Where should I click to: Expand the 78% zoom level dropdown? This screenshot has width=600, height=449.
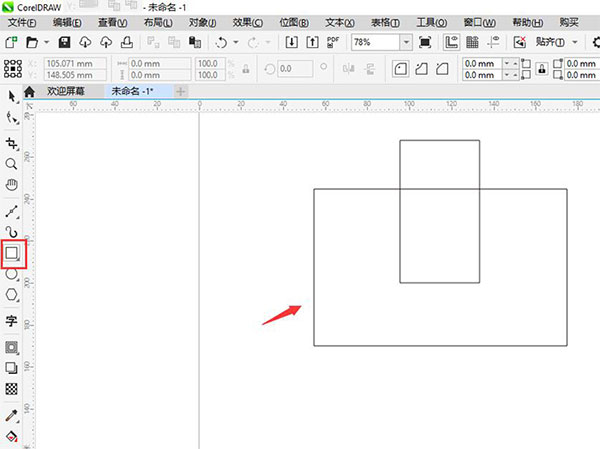pyautogui.click(x=406, y=42)
